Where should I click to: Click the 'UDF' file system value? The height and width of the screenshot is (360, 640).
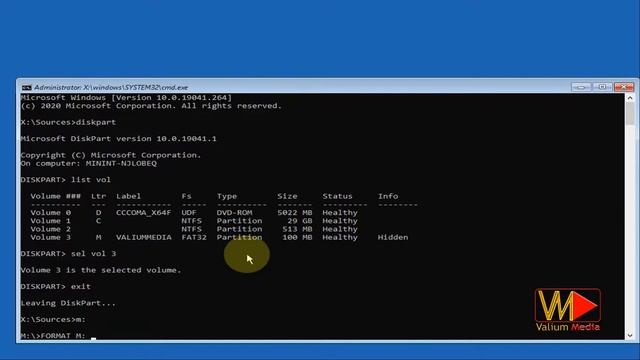click(x=189, y=212)
